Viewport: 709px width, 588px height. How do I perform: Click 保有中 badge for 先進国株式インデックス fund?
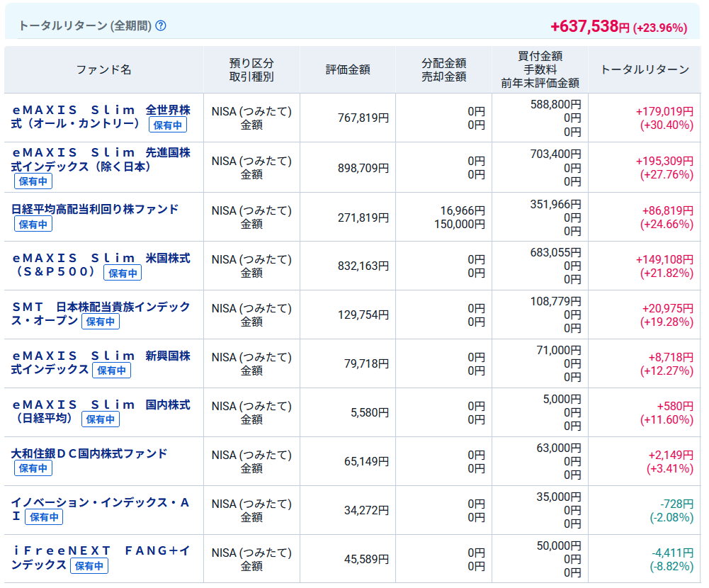[x=33, y=181]
